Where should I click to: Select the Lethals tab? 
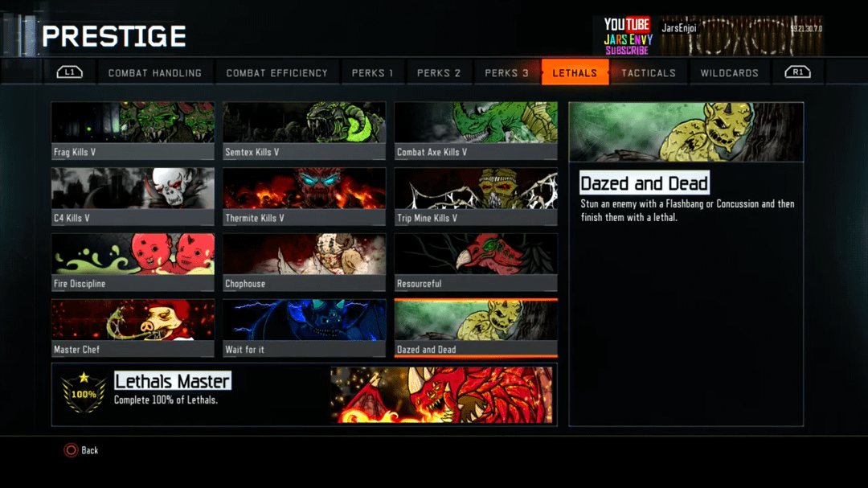(575, 72)
